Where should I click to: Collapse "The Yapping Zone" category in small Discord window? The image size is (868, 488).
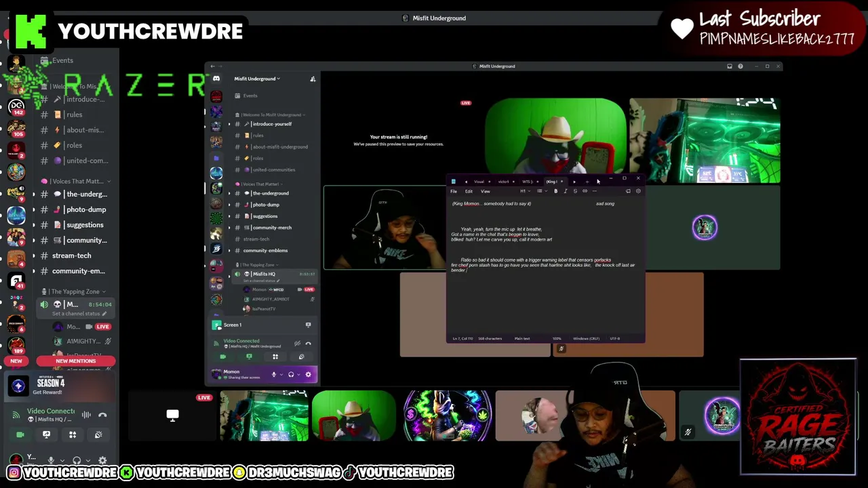click(256, 265)
